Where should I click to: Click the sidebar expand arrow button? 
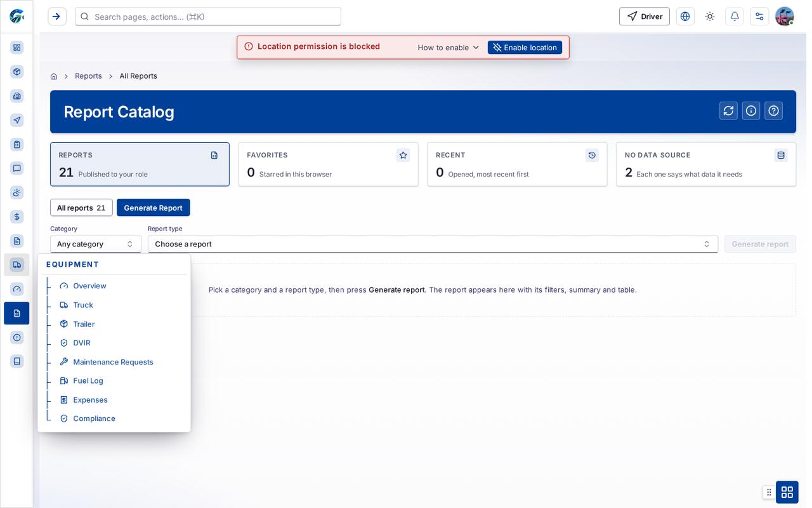pos(57,17)
